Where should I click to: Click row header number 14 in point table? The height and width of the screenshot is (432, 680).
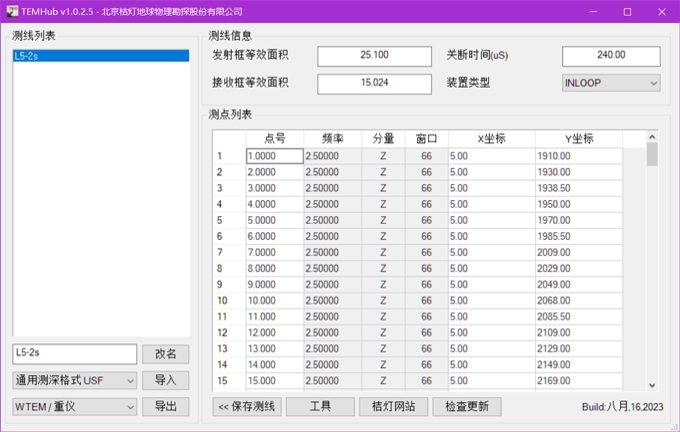(229, 365)
